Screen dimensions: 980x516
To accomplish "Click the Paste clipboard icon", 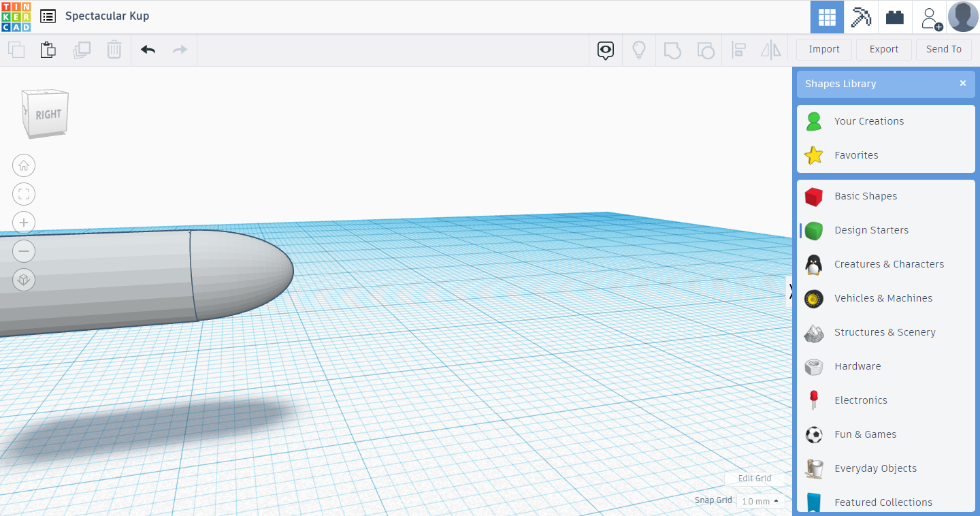I will click(48, 50).
